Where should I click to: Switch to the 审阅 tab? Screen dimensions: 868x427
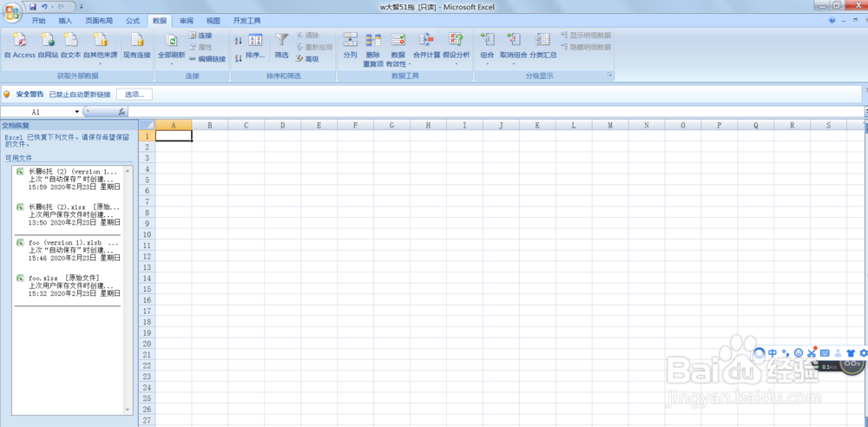[x=187, y=21]
